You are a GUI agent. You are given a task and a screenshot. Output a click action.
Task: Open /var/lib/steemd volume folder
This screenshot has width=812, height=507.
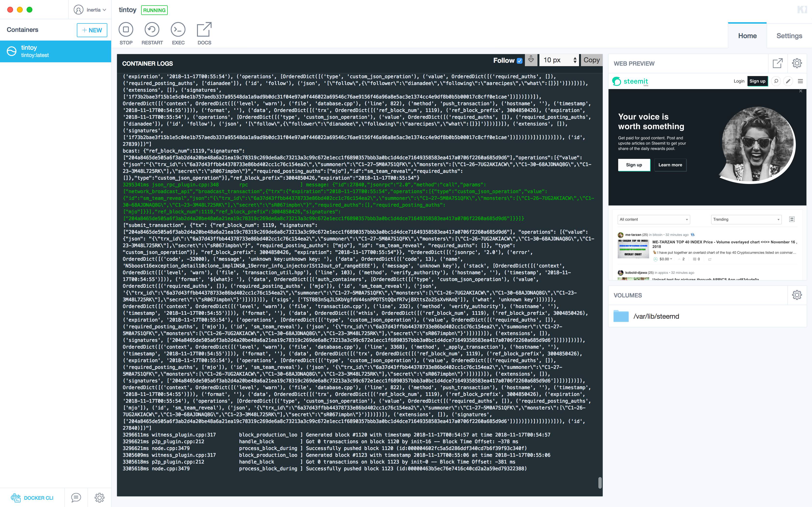[x=621, y=316]
